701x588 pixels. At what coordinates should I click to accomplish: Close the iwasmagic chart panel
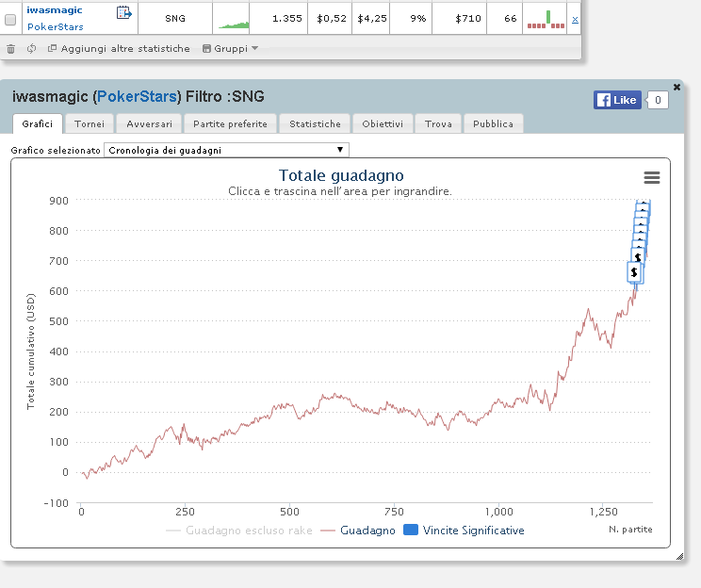677,88
